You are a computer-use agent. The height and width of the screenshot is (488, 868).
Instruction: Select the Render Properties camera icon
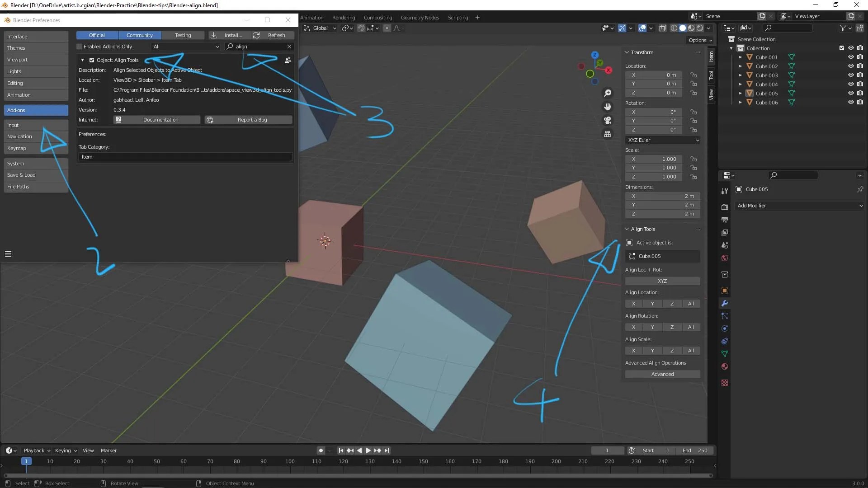tap(725, 206)
